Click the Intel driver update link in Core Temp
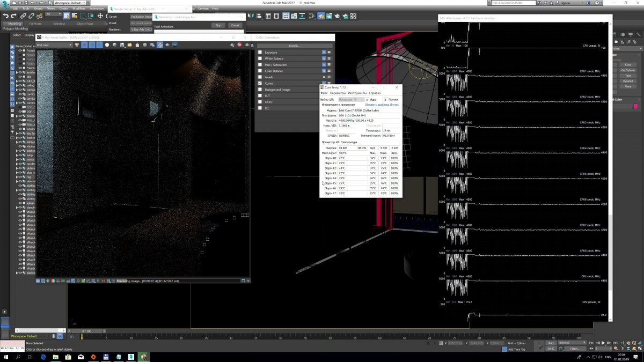 (382, 105)
